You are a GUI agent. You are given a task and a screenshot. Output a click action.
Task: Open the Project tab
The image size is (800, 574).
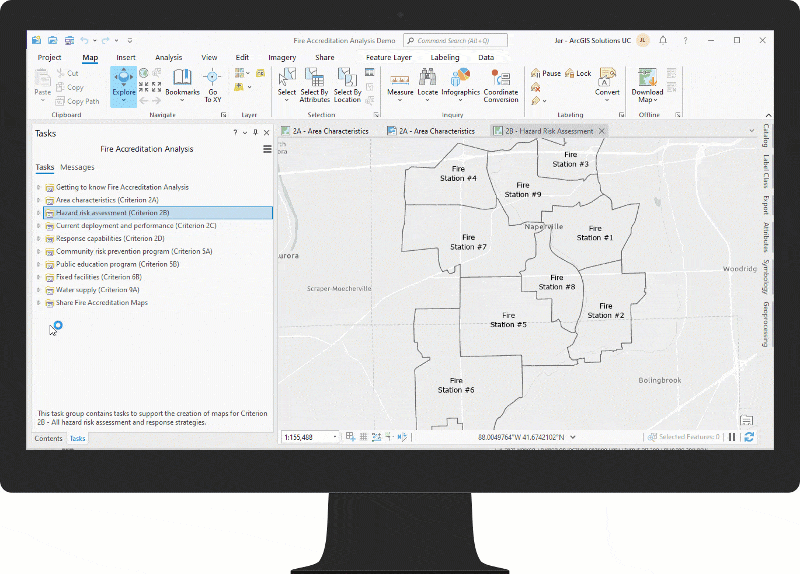coord(49,58)
